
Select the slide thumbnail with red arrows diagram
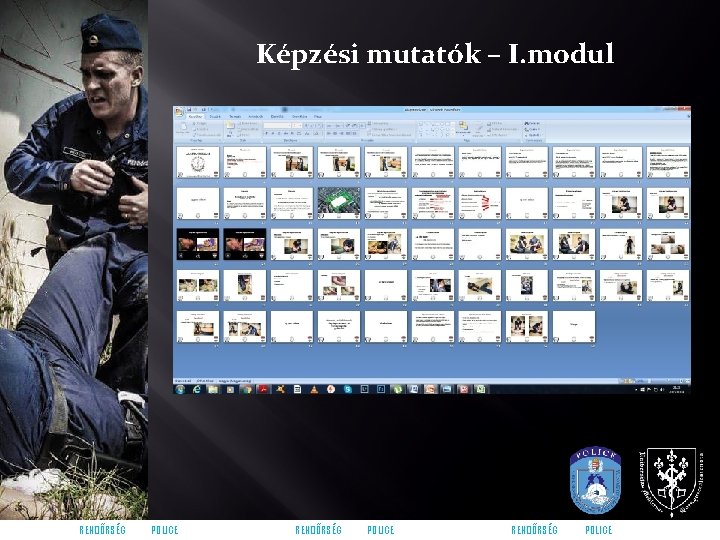[x=479, y=203]
